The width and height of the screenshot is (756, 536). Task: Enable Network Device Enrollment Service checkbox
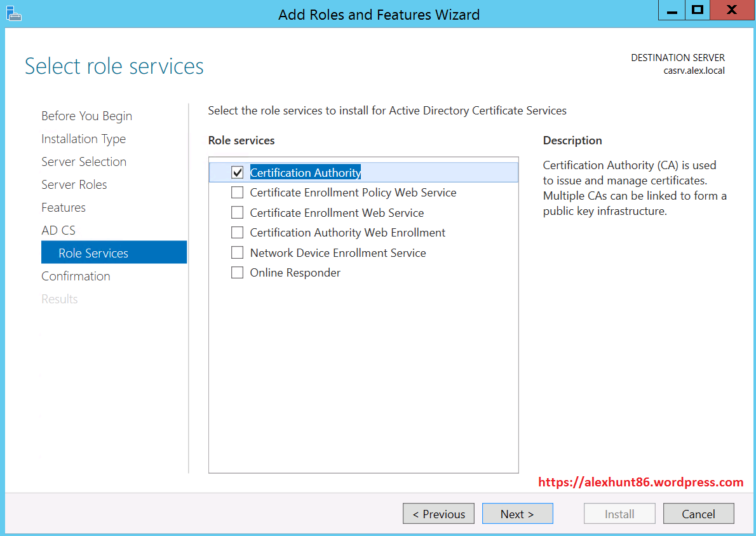238,253
